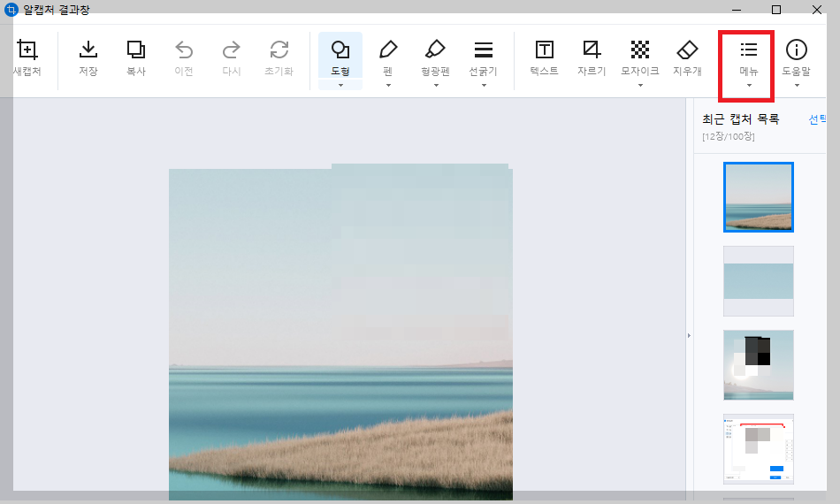Open 도움말 help info icon
This screenshot has height=504, width=840.
797,50
